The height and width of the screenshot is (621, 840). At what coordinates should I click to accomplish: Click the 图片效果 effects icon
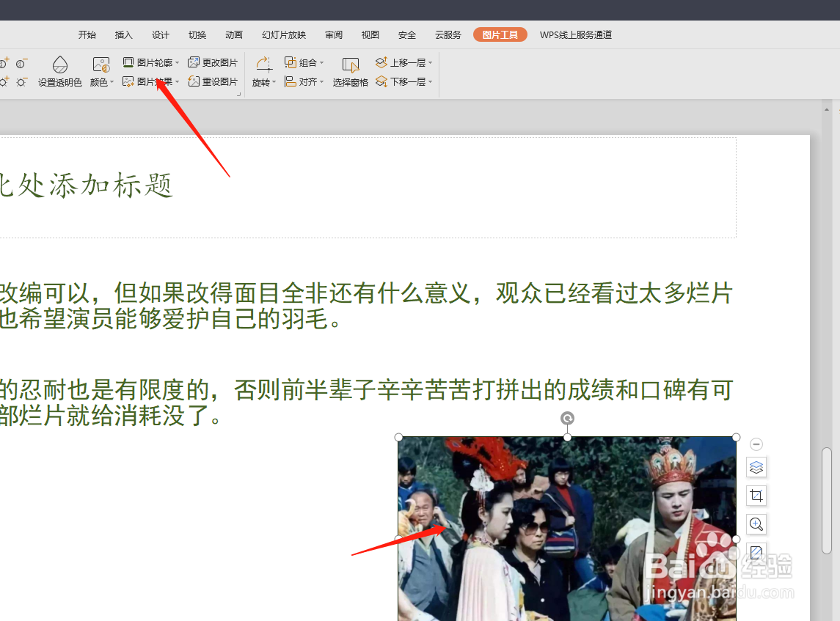click(x=128, y=81)
